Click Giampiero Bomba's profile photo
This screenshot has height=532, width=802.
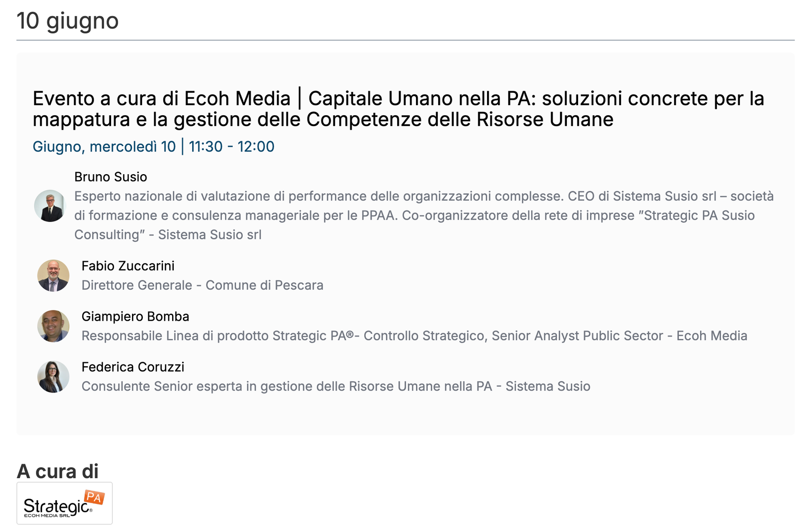(x=53, y=326)
